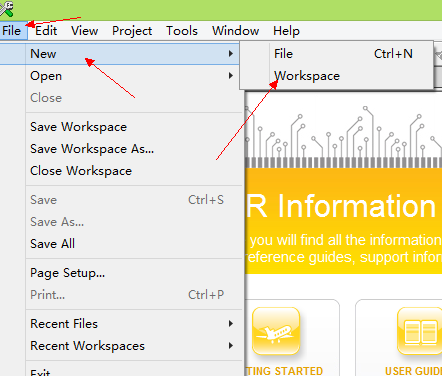Click the submenu arrow beside New
The image size is (442, 376).
(x=231, y=54)
